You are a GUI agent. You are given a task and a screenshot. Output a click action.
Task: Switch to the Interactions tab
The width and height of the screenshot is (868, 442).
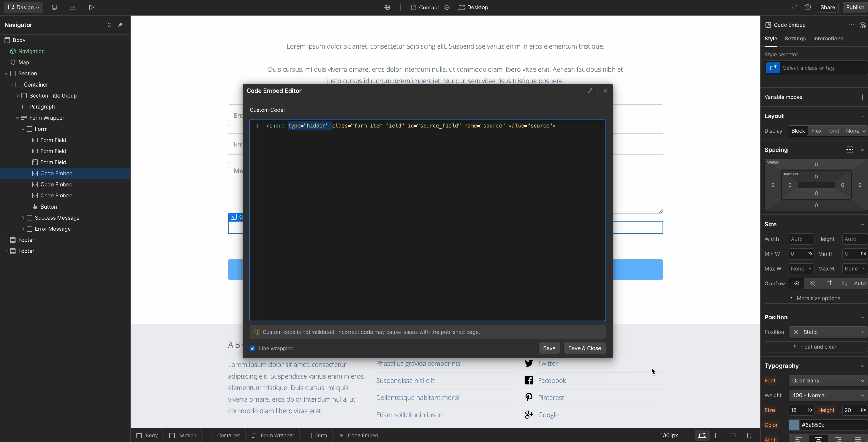[x=828, y=39]
